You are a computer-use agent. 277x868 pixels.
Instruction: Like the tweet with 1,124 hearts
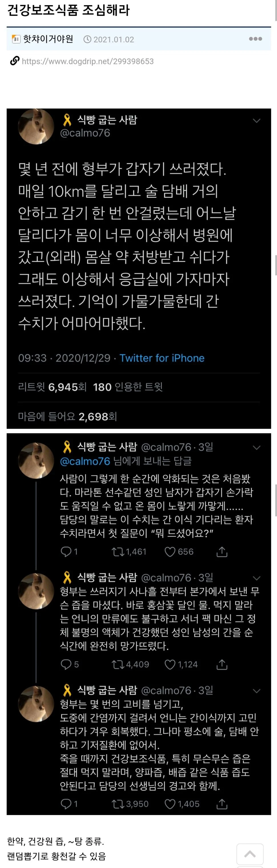pos(170,664)
